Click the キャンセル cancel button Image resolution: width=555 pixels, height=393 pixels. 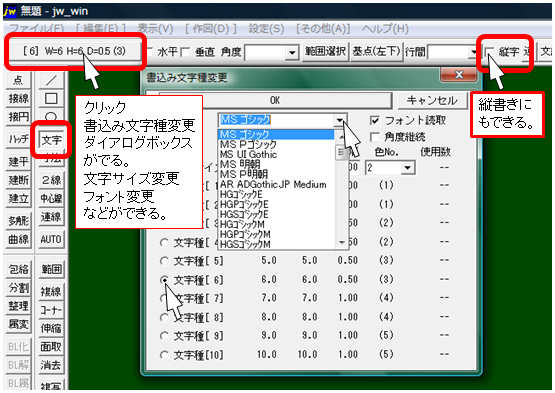point(432,101)
